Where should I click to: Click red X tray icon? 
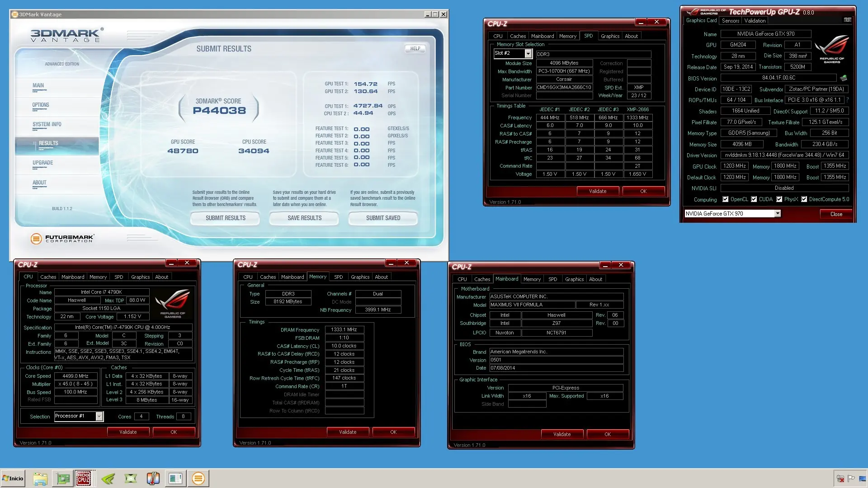[x=840, y=479]
